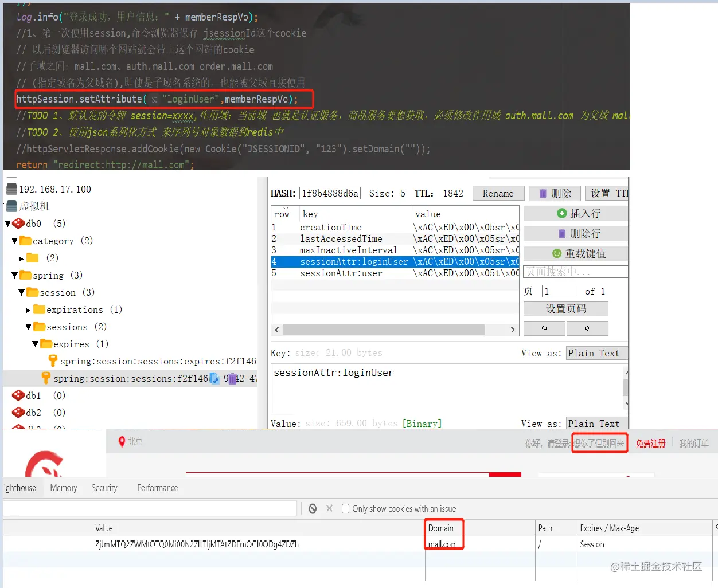Click the Beijing location pin icon
The width and height of the screenshot is (718, 588).
[122, 442]
